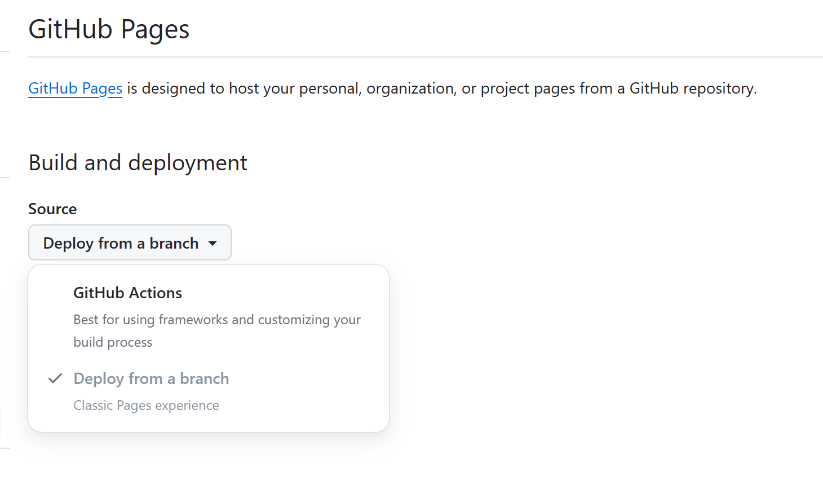Click empty area below the dropdown menu panel
This screenshot has height=504, width=823.
pos(209,468)
